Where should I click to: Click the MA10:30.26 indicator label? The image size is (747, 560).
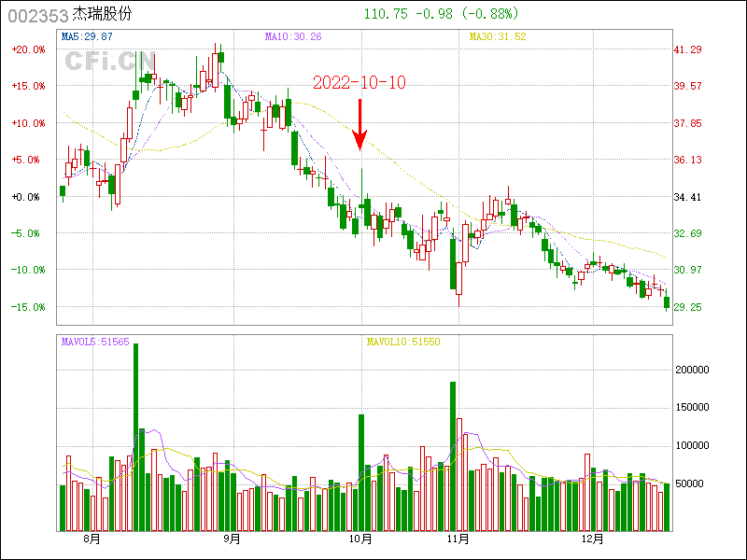[x=293, y=36]
